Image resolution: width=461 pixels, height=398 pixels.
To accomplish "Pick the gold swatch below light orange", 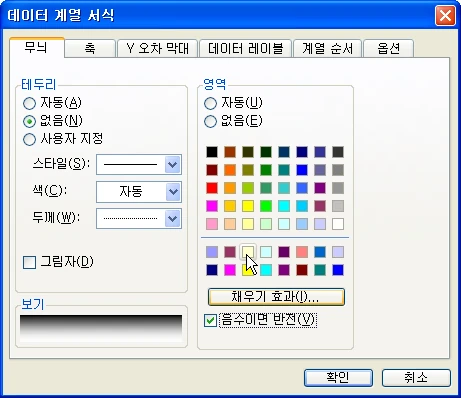I will click(230, 206).
